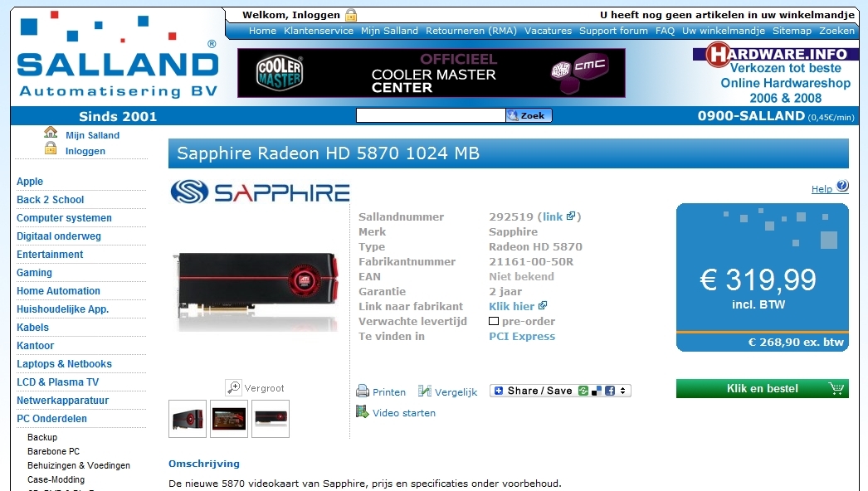
Task: Click the house icon next to Mijn Salland
Action: pyautogui.click(x=51, y=133)
